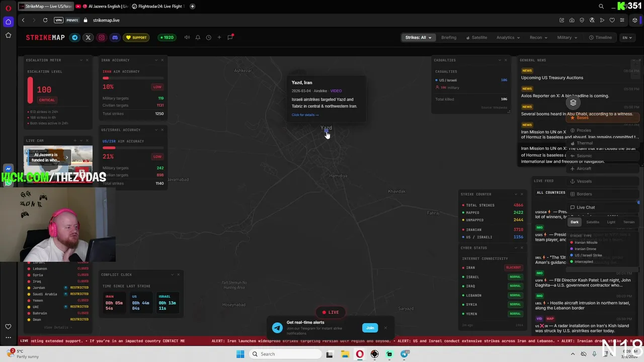Click the map layers icon
The height and width of the screenshot is (362, 644).
(x=573, y=103)
